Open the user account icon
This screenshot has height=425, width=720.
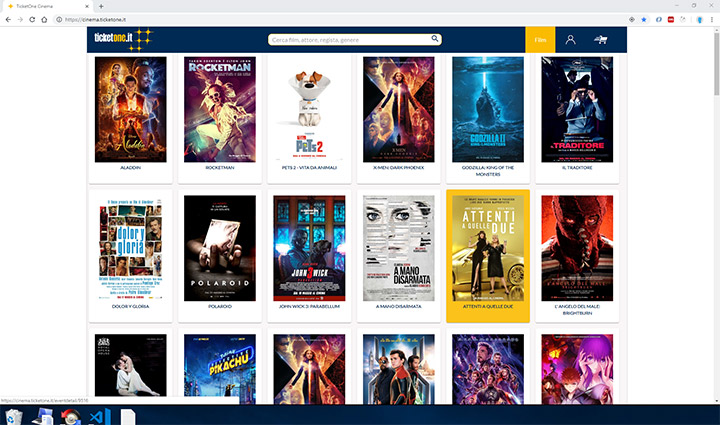(570, 39)
